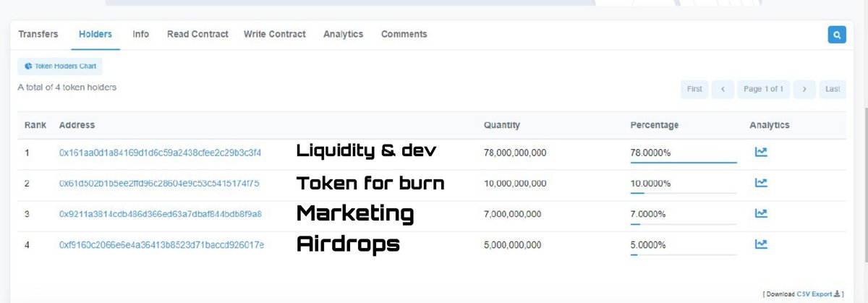868x303 pixels.
Task: Click the Address column header
Action: (x=77, y=125)
